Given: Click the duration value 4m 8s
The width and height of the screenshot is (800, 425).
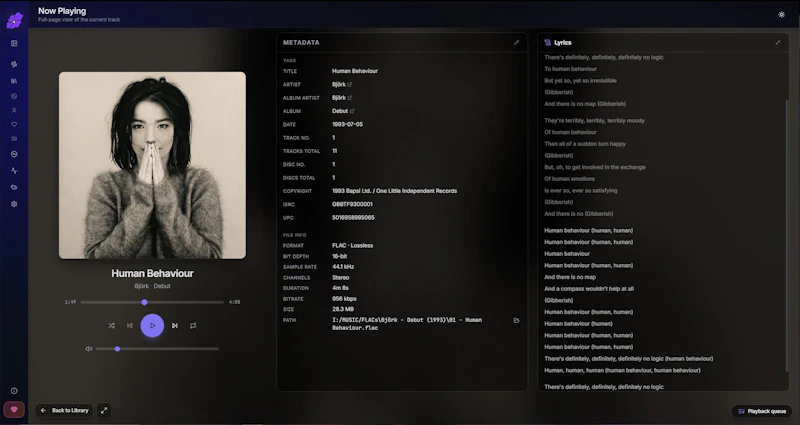Looking at the screenshot, I should (x=340, y=288).
